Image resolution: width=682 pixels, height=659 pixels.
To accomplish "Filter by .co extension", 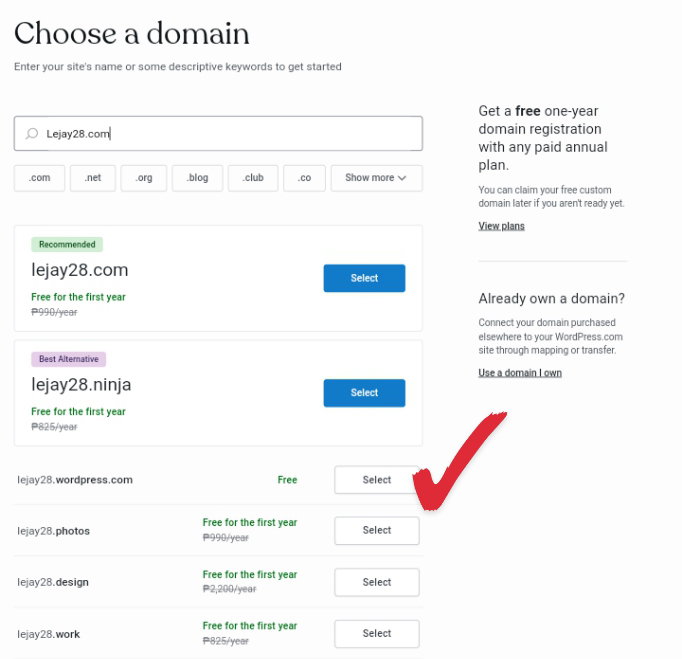I will tap(304, 178).
